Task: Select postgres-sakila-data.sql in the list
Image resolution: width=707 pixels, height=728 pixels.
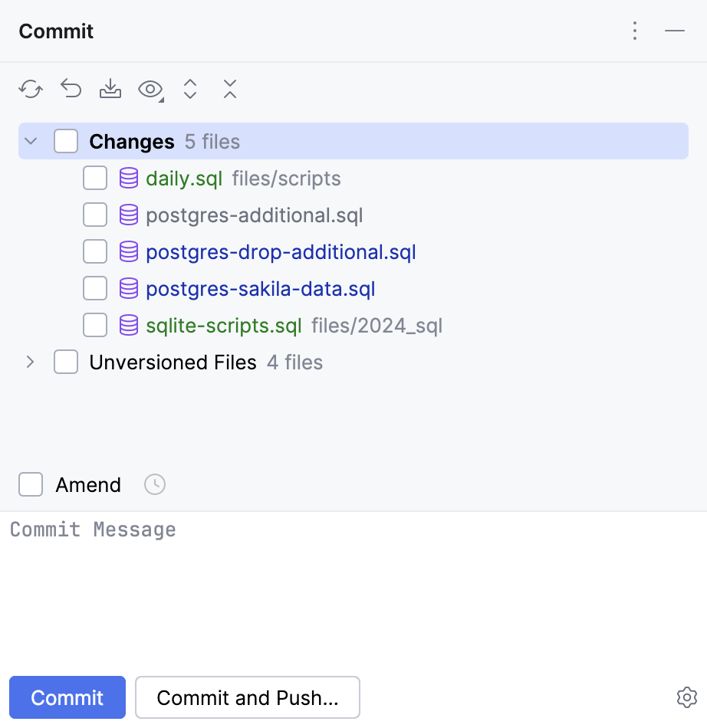Action: pyautogui.click(x=260, y=289)
